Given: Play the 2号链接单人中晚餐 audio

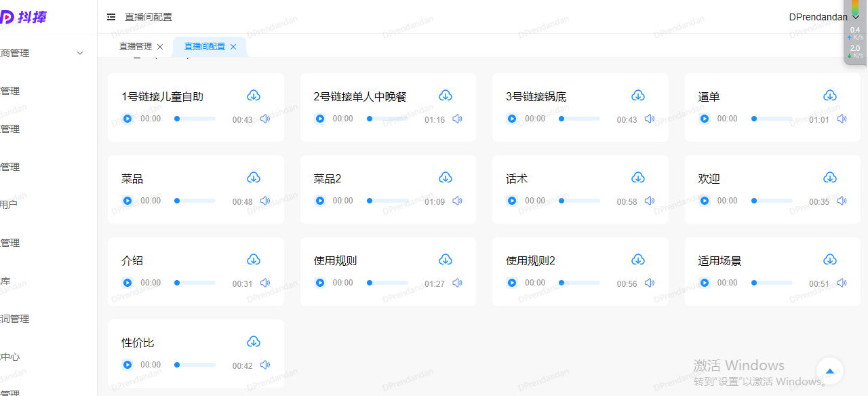Looking at the screenshot, I should point(320,119).
